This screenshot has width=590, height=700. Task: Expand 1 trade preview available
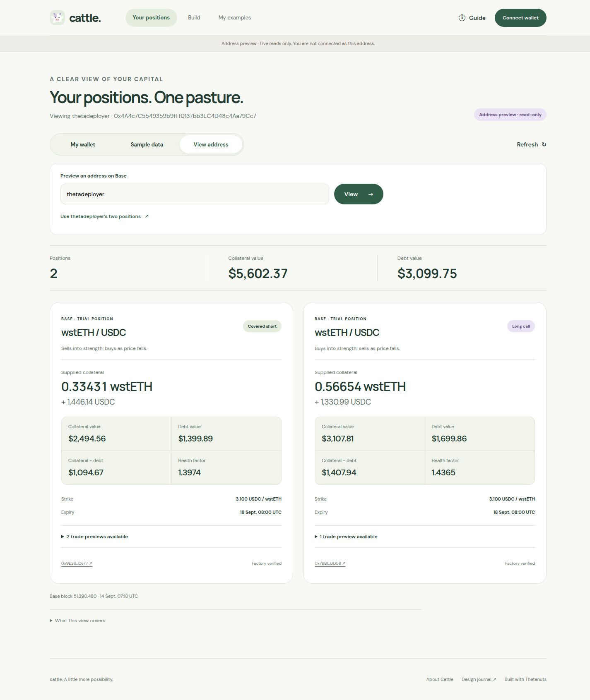346,537
